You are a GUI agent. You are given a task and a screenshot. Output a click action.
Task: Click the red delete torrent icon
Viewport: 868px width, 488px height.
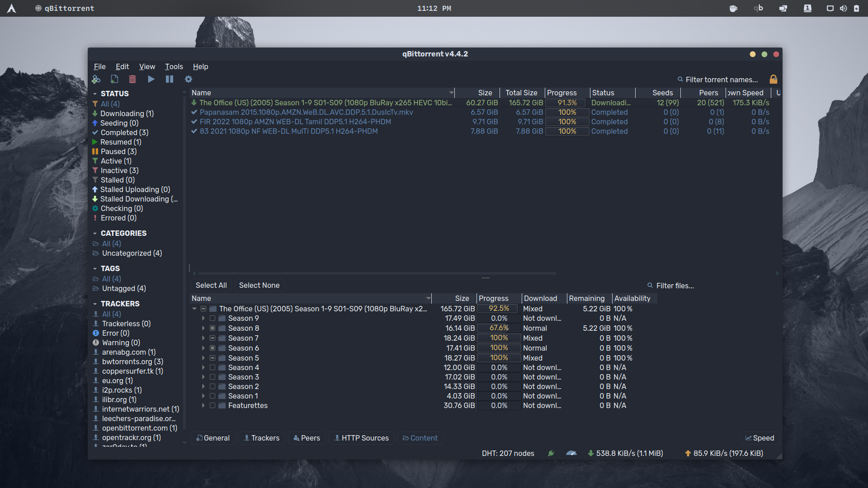point(132,79)
